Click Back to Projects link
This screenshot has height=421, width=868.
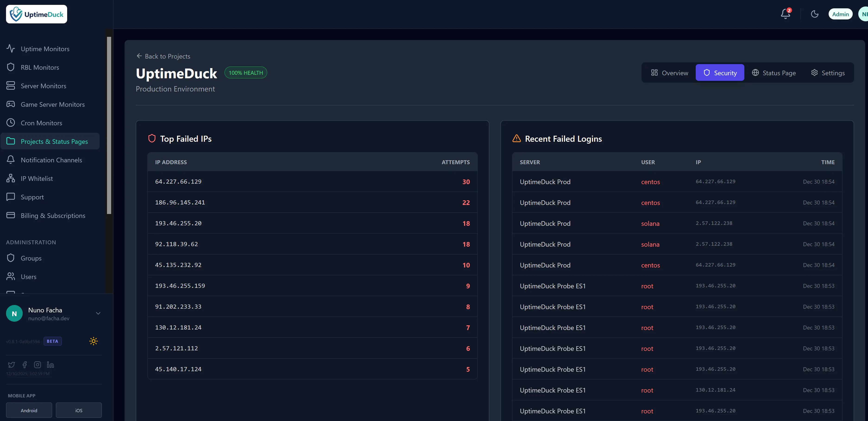tap(163, 56)
